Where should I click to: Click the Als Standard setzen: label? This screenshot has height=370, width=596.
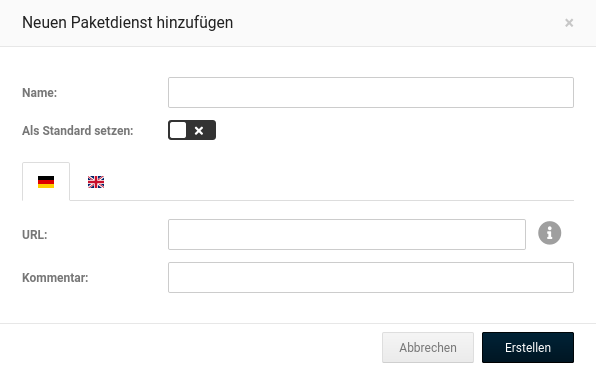[x=78, y=130]
